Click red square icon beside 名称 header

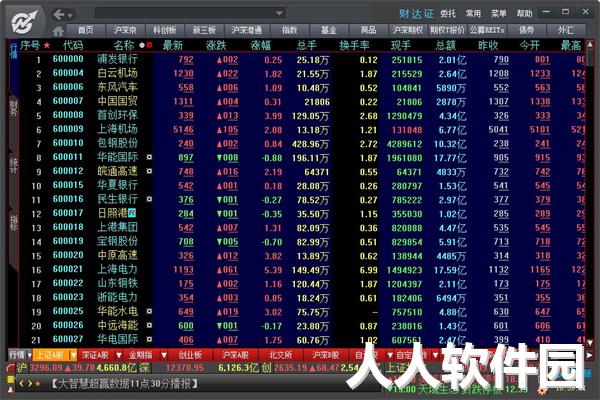point(149,46)
